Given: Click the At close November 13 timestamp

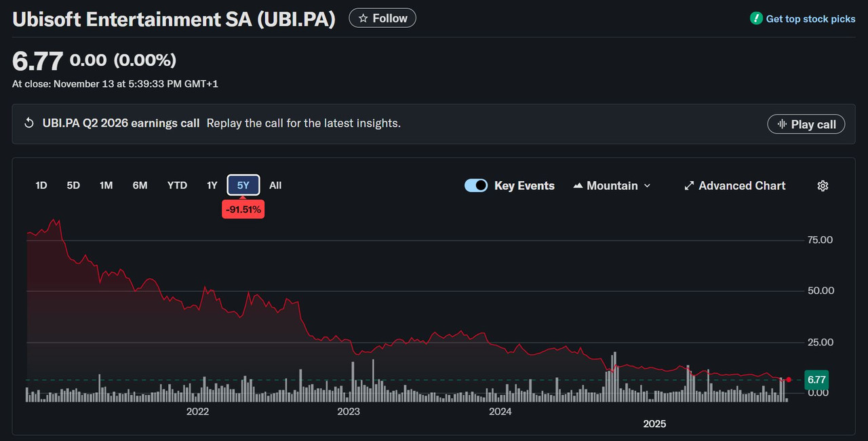Looking at the screenshot, I should 115,84.
